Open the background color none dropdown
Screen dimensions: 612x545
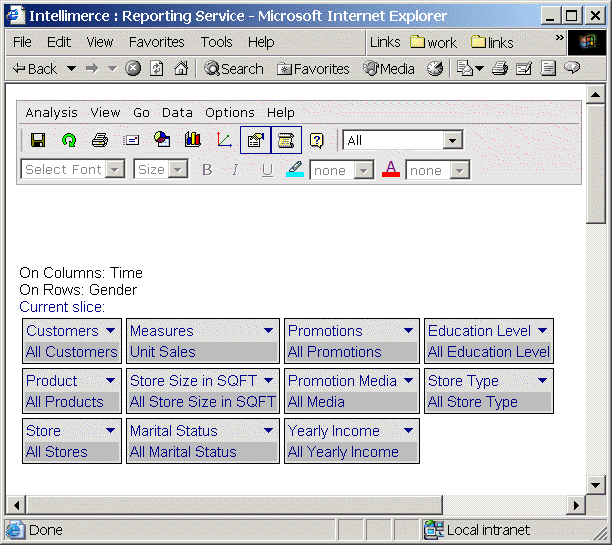pos(363,170)
